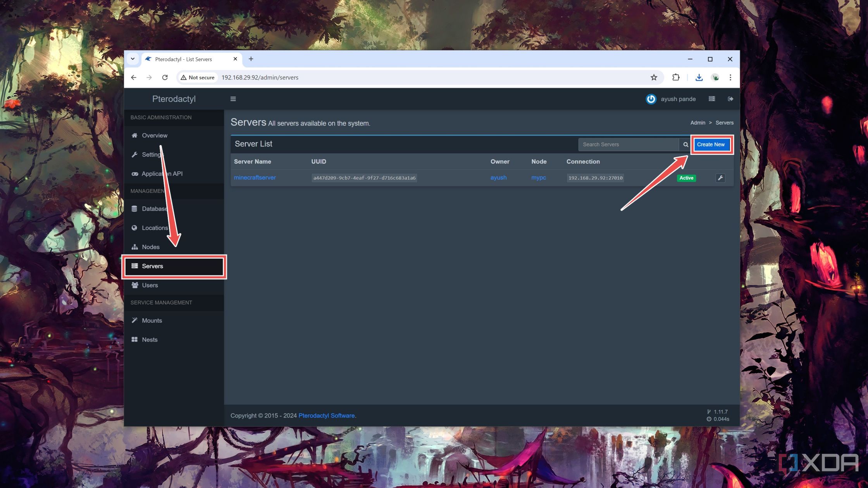
Task: Close the Pterodactyl - List Servers tab
Action: pyautogui.click(x=235, y=59)
